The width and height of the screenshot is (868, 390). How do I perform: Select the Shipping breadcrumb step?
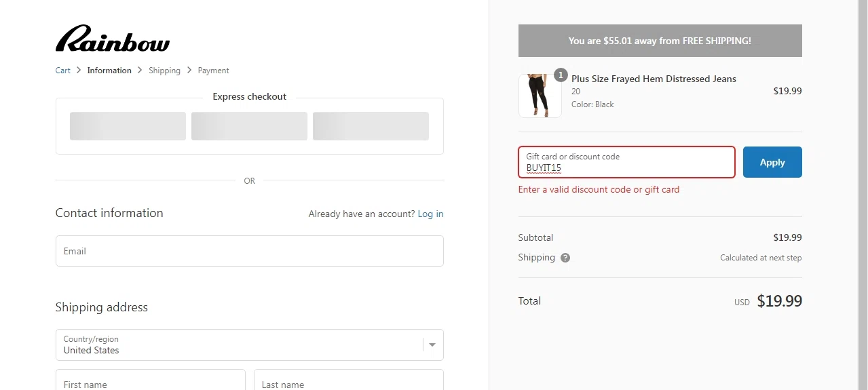(164, 71)
